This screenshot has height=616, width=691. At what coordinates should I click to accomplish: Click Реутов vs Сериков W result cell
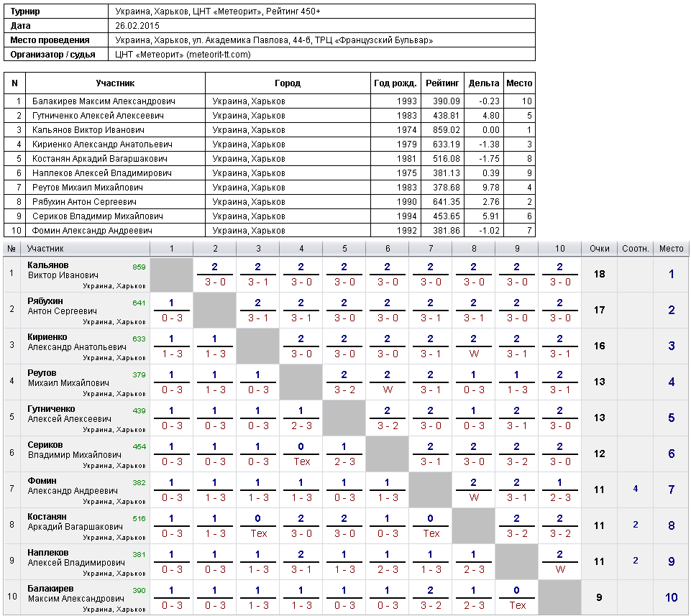tap(388, 390)
